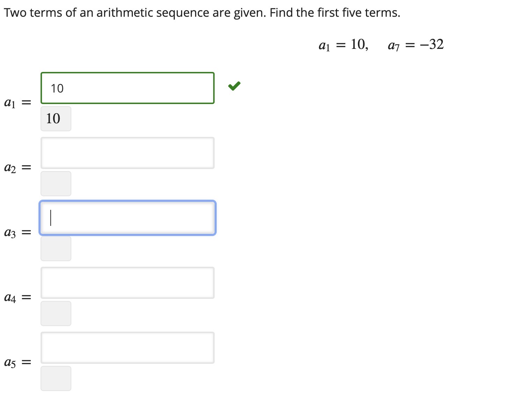Select the a5 answer input field
This screenshot has width=525, height=420.
[127, 348]
